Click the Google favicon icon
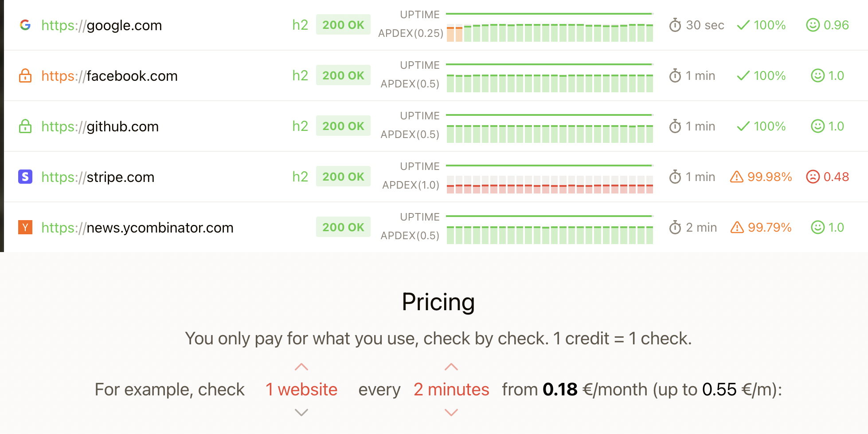The image size is (868, 434). pyautogui.click(x=25, y=25)
